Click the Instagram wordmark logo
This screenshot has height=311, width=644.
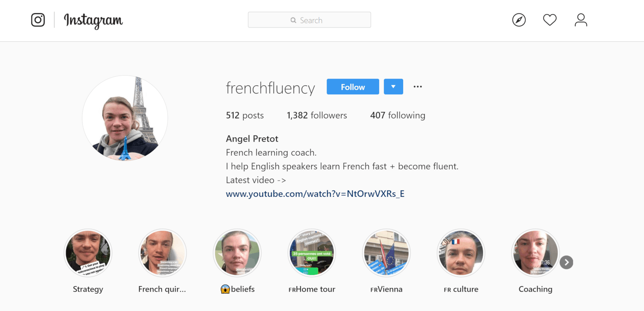(93, 21)
